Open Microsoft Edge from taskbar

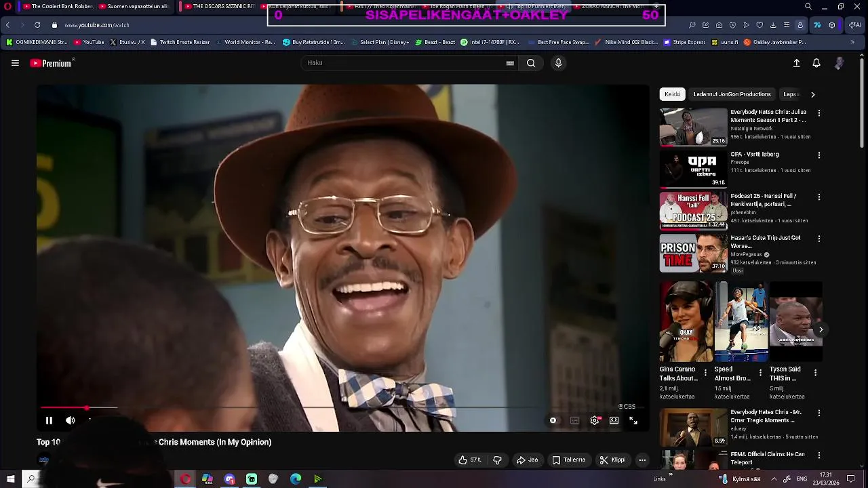click(x=296, y=479)
